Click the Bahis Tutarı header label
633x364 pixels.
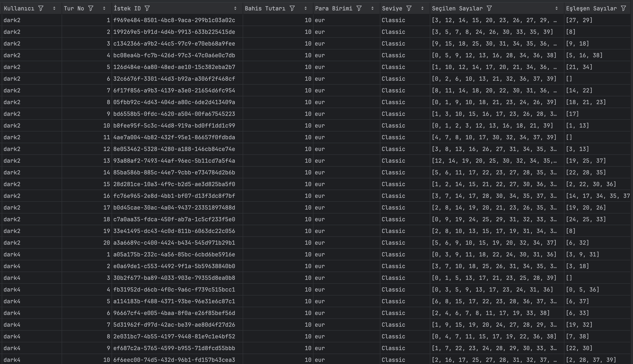265,8
